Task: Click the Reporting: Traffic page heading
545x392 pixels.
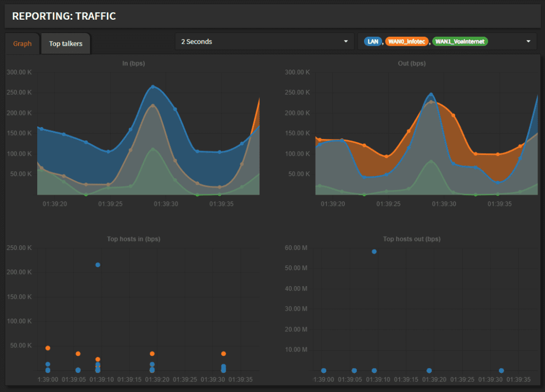Action: click(x=64, y=16)
